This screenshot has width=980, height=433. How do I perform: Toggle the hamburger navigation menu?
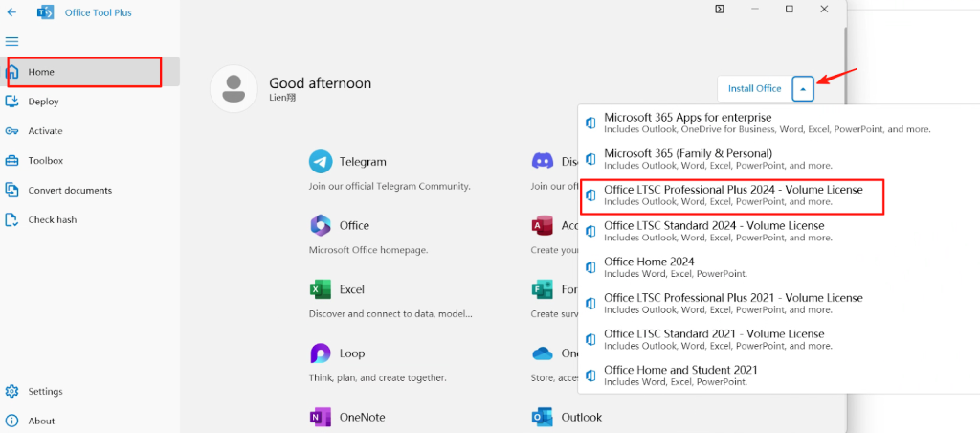[x=12, y=41]
